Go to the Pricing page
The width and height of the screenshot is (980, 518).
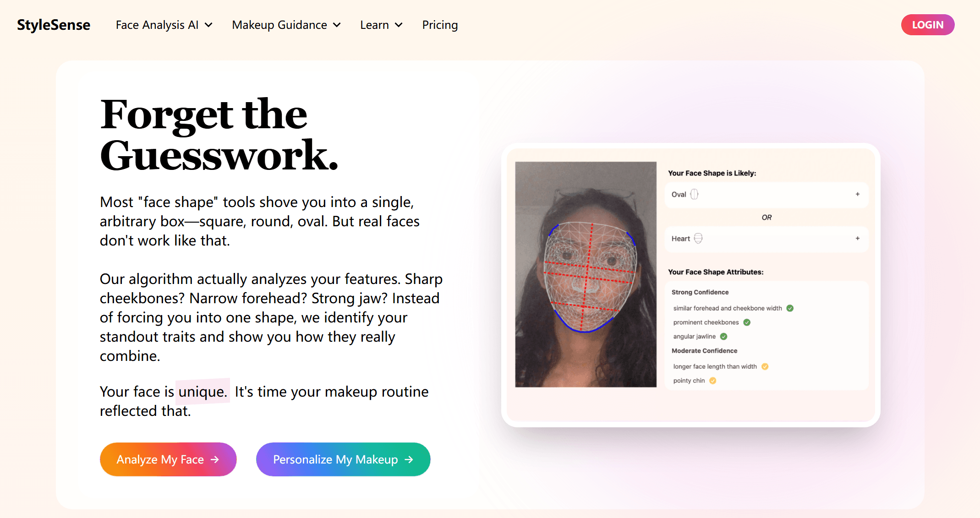tap(440, 25)
